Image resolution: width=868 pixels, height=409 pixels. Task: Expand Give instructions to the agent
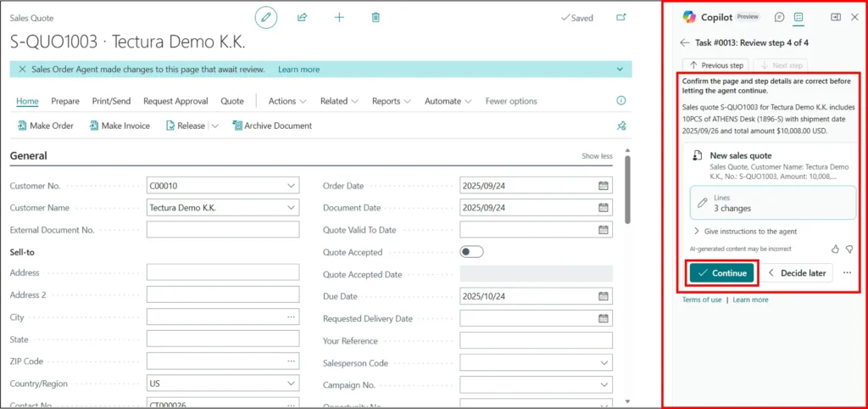click(x=744, y=231)
